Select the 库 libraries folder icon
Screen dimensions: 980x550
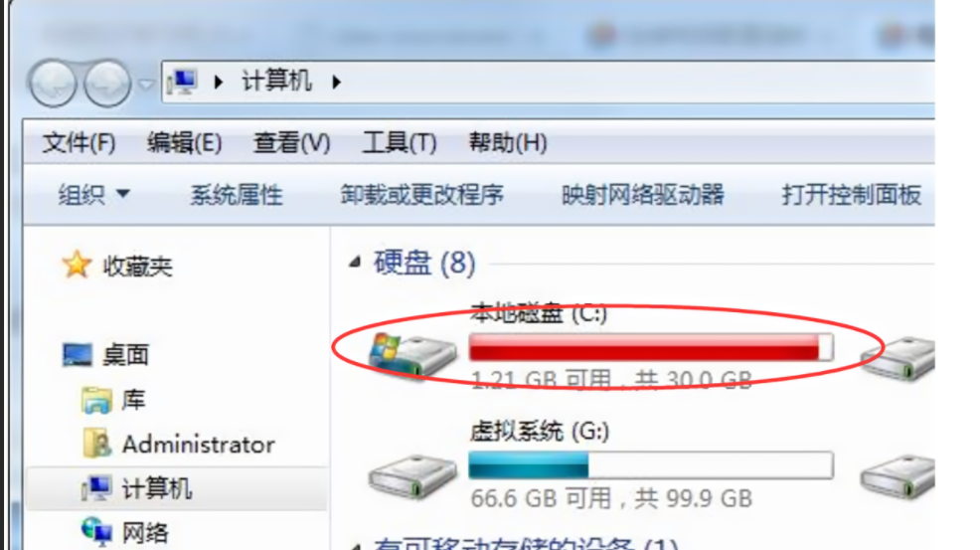pos(96,401)
